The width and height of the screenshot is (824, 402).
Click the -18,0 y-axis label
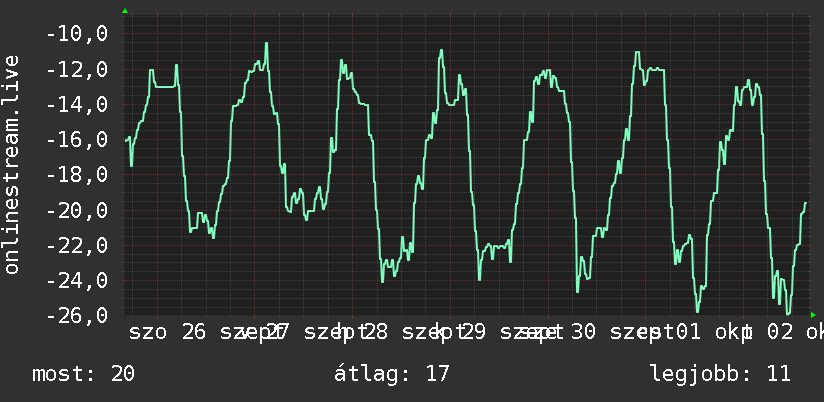click(77, 175)
